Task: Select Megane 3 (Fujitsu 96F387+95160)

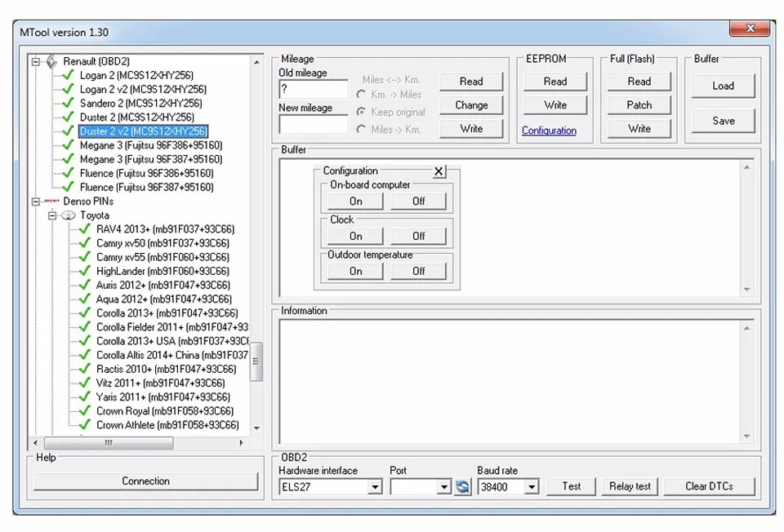Action: [151, 159]
